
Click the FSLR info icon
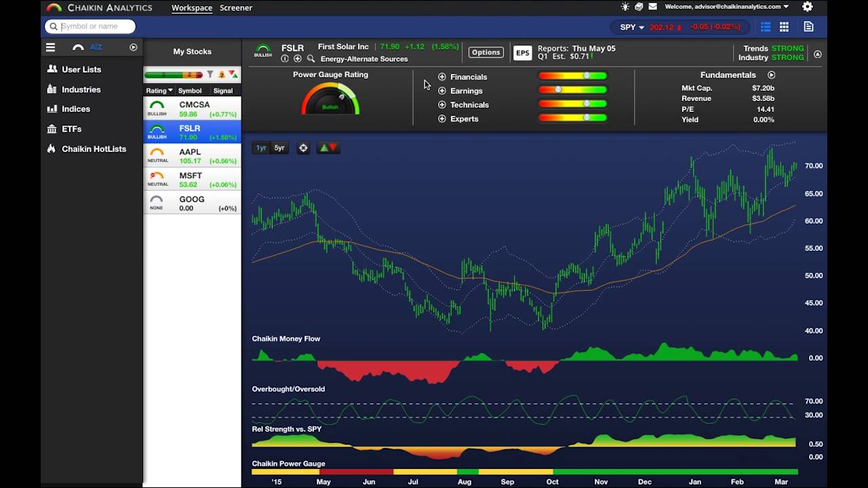point(285,59)
